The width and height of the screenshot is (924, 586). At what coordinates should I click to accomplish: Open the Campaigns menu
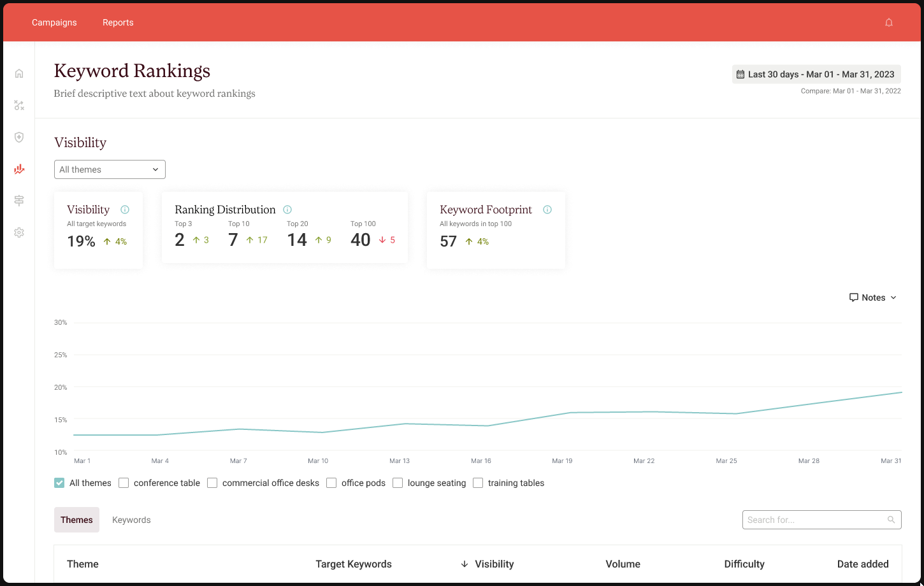54,22
